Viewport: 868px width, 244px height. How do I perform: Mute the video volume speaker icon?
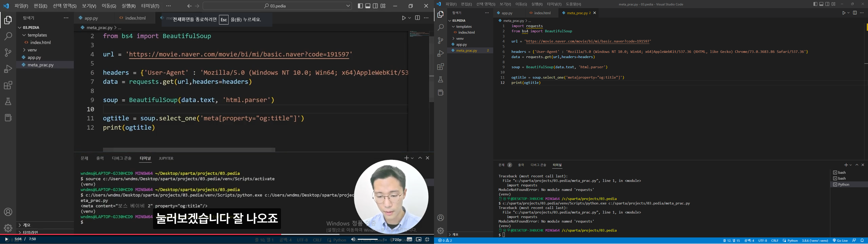tap(353, 239)
